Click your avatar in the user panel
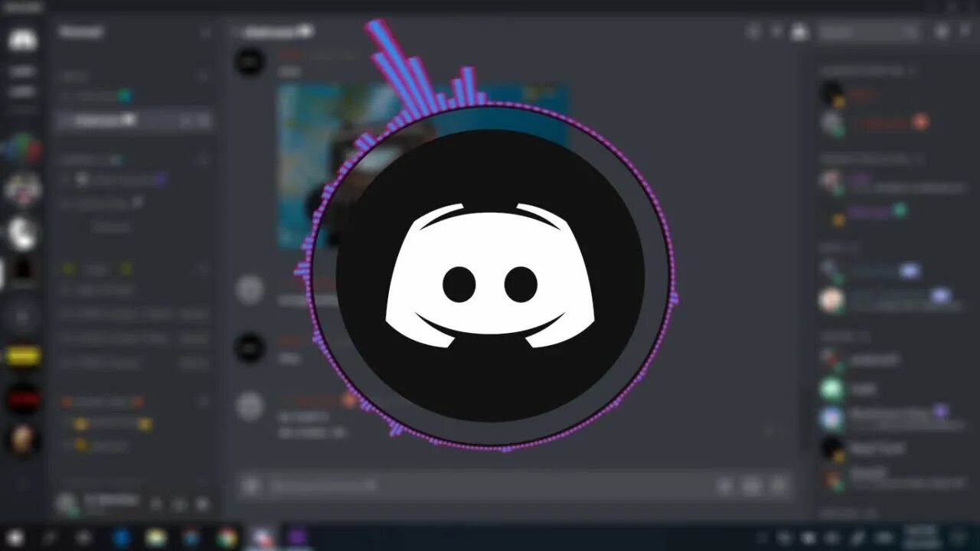Viewport: 980px width, 551px height. [x=67, y=503]
